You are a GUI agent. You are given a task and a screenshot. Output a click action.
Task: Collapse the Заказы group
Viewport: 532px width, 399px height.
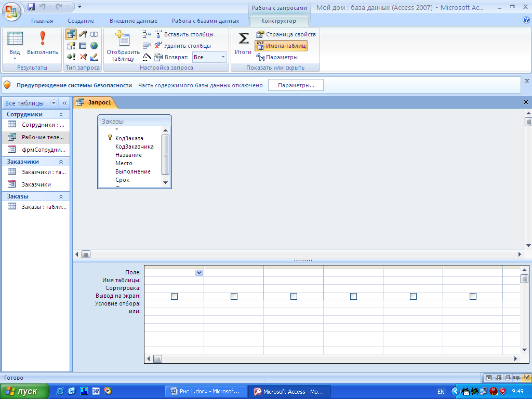(61, 196)
